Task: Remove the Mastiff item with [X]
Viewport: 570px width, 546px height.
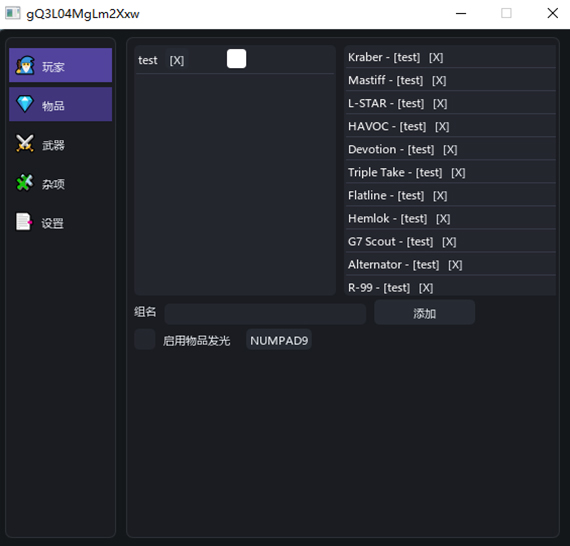Action: coord(439,80)
